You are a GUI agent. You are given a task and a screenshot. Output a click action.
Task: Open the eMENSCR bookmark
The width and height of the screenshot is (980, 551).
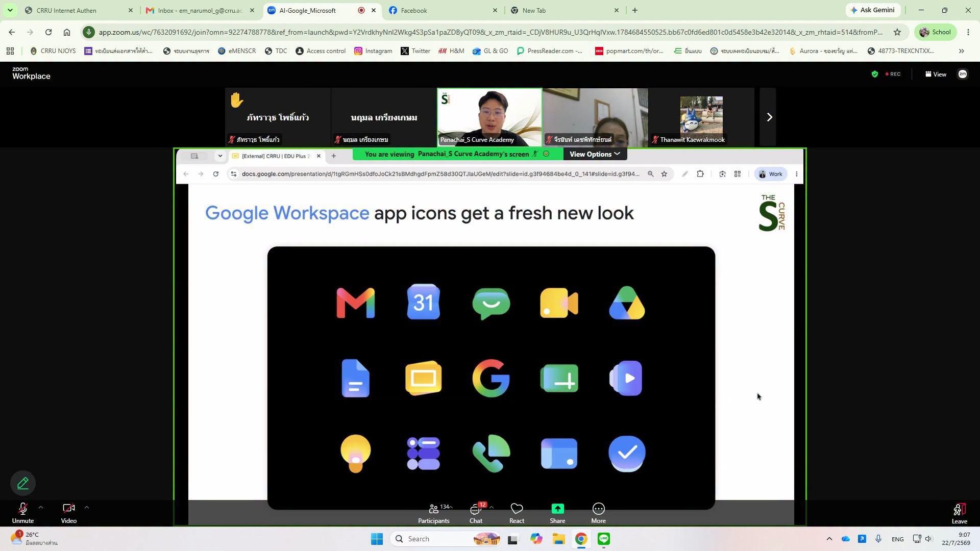(237, 51)
